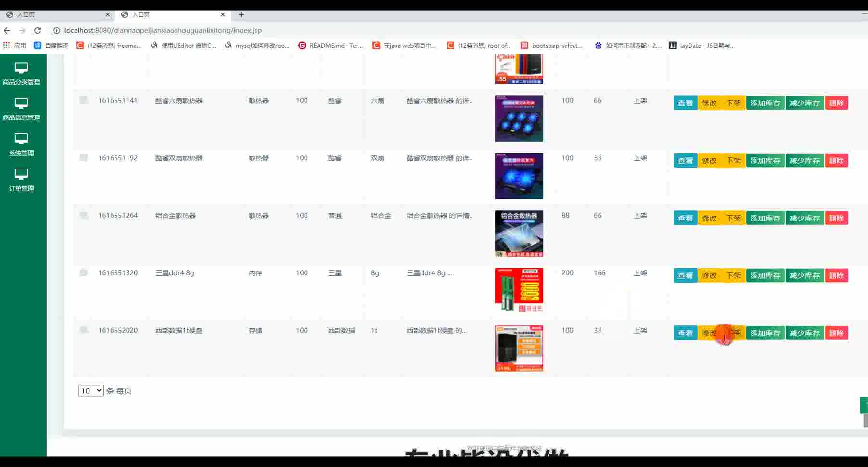Click the browser address bar URL
Image resolution: width=868 pixels, height=467 pixels.
coord(163,30)
